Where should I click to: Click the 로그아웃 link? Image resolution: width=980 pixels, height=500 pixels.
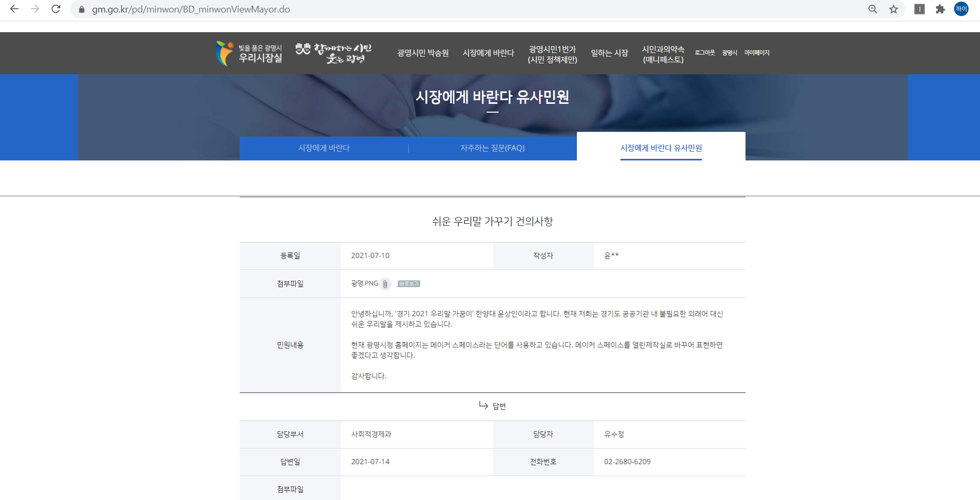705,53
